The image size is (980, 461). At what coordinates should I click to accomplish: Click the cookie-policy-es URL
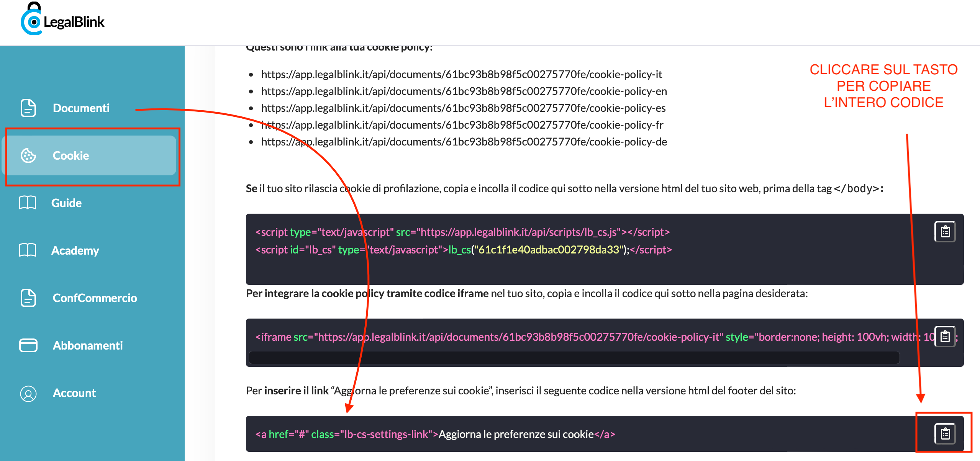click(x=464, y=108)
